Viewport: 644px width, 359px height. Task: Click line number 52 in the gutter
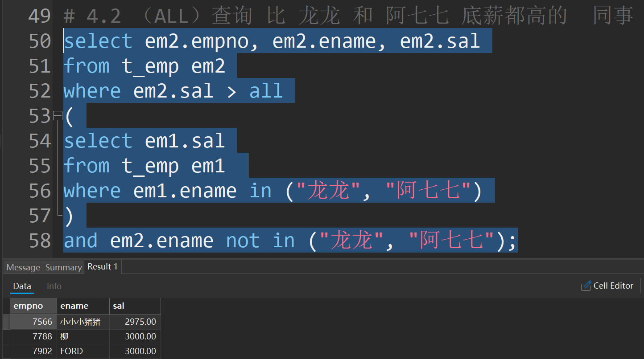[40, 91]
